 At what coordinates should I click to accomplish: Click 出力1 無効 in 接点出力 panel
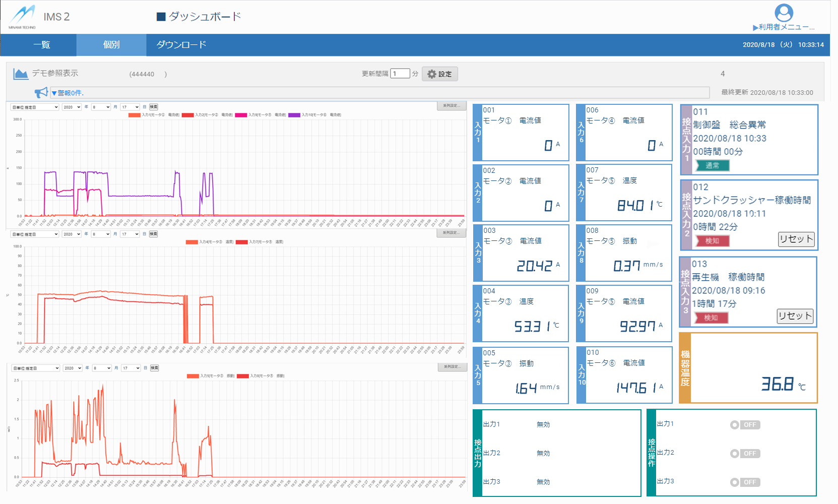pyautogui.click(x=517, y=424)
